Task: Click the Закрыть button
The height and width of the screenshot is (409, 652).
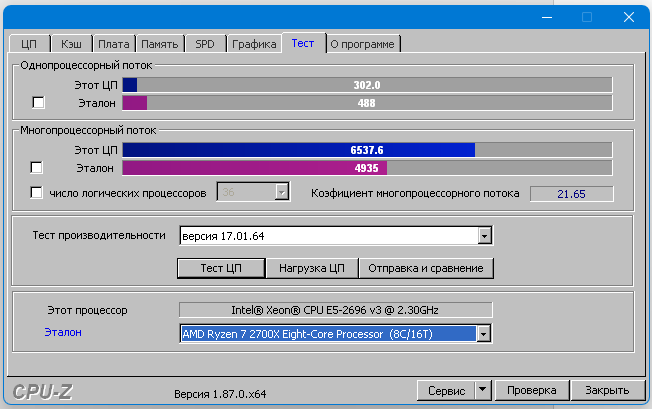Action: 608,390
